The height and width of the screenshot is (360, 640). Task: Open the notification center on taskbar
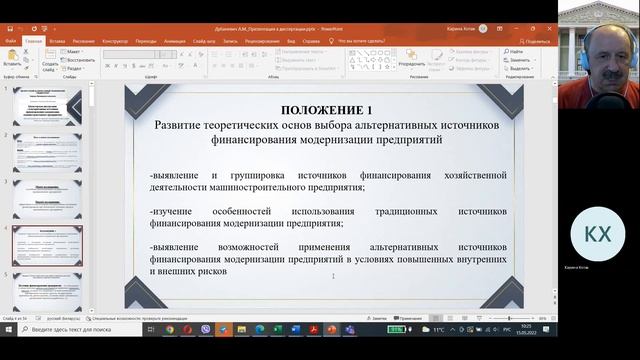point(546,329)
